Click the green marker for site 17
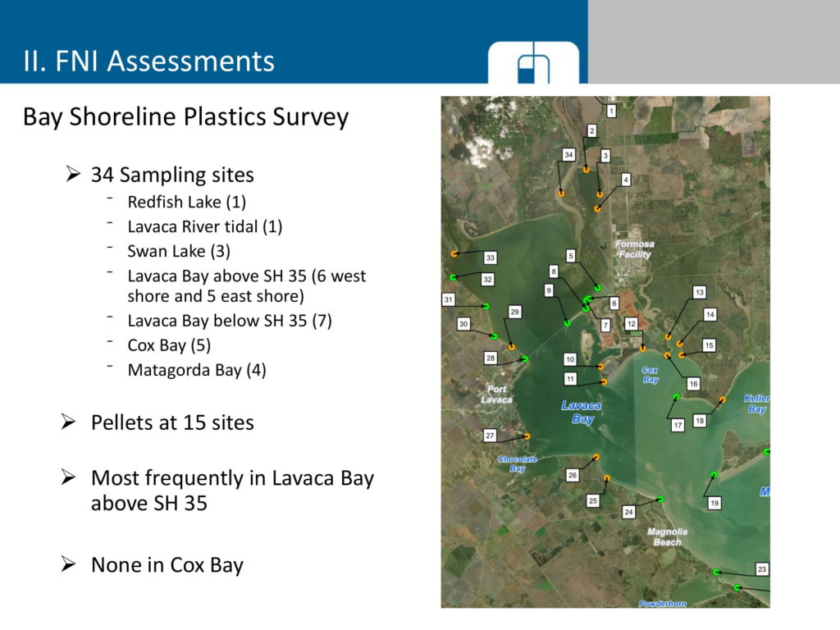840x630 pixels. [677, 397]
